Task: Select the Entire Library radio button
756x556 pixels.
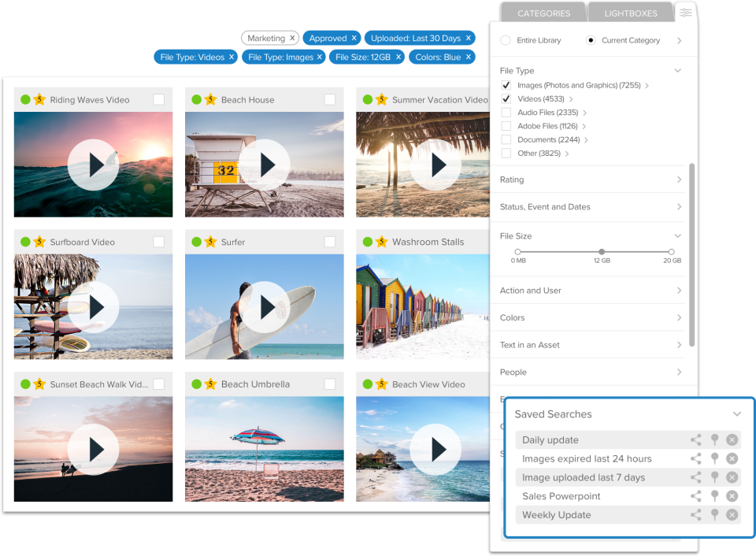Action: coord(506,40)
